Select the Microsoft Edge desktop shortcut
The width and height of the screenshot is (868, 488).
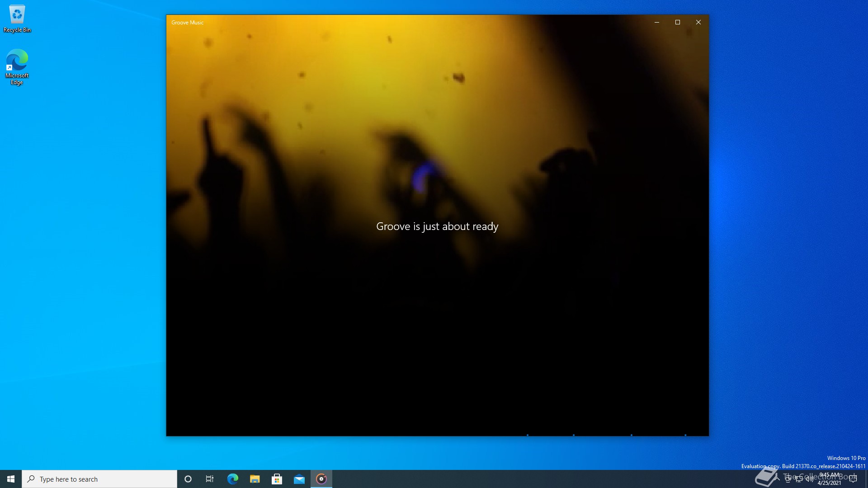(x=17, y=67)
